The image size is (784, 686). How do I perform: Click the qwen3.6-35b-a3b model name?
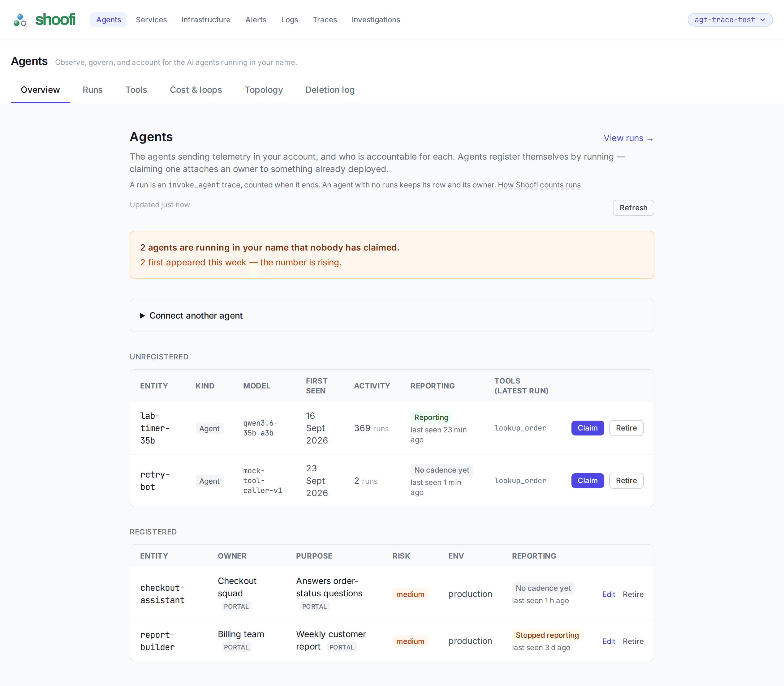click(x=261, y=428)
